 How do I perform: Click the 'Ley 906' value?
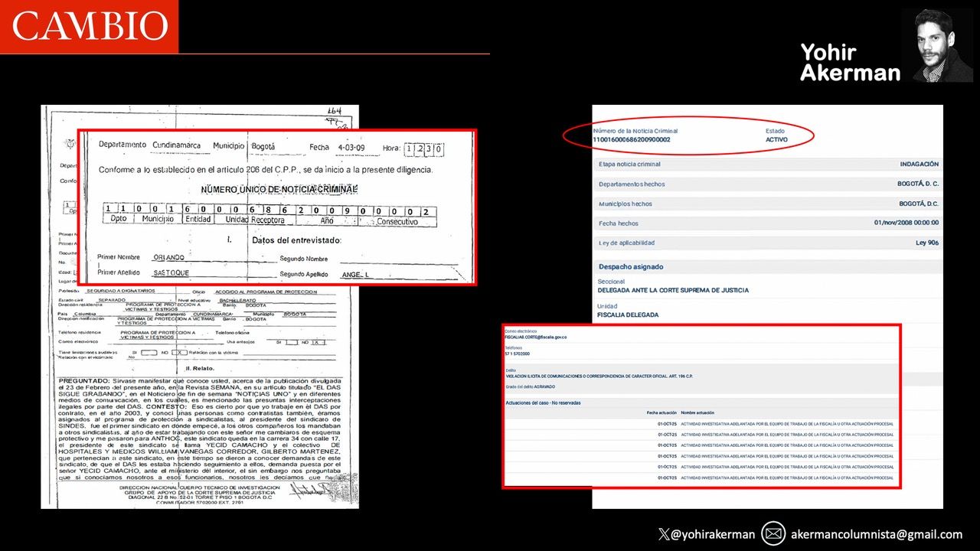point(927,243)
